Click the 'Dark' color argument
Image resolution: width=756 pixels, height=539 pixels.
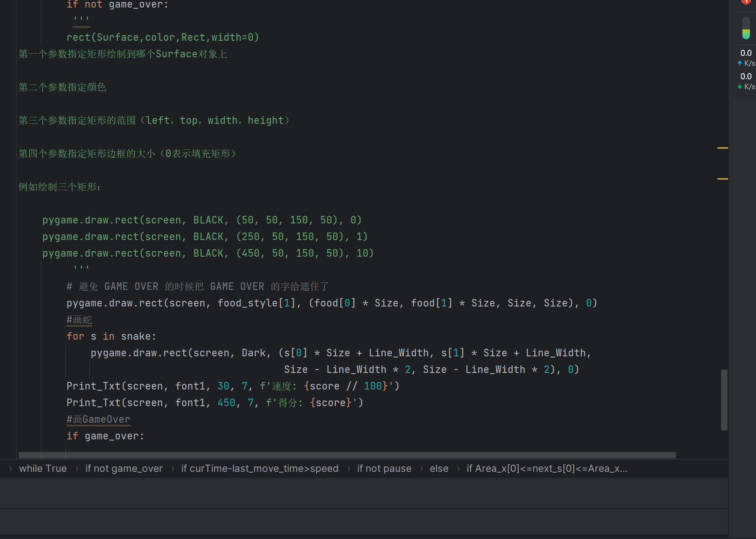pyautogui.click(x=253, y=353)
